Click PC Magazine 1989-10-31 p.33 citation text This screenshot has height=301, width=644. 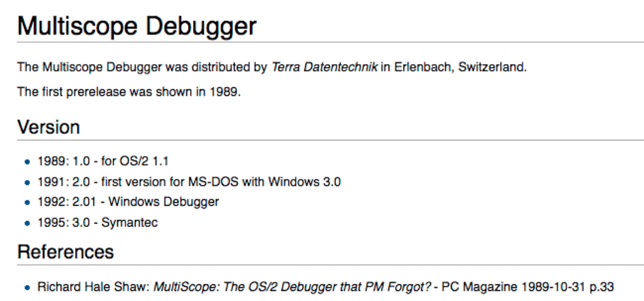[527, 287]
